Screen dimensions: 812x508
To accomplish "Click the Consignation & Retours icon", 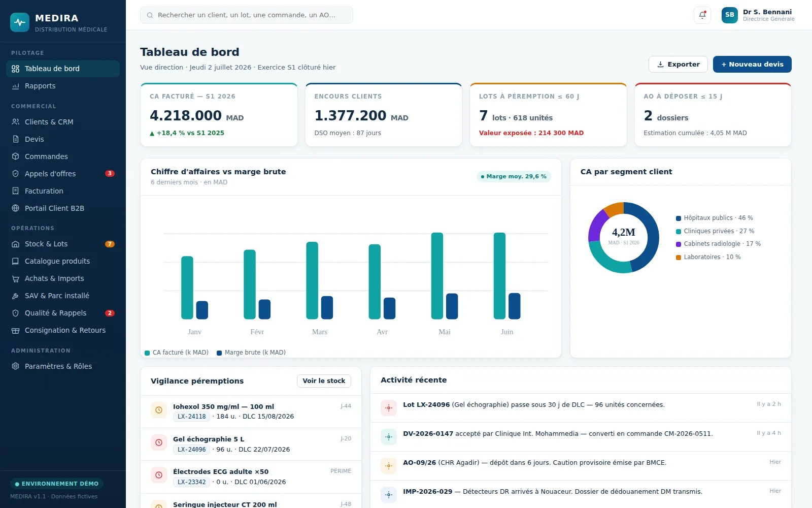I will tap(16, 330).
